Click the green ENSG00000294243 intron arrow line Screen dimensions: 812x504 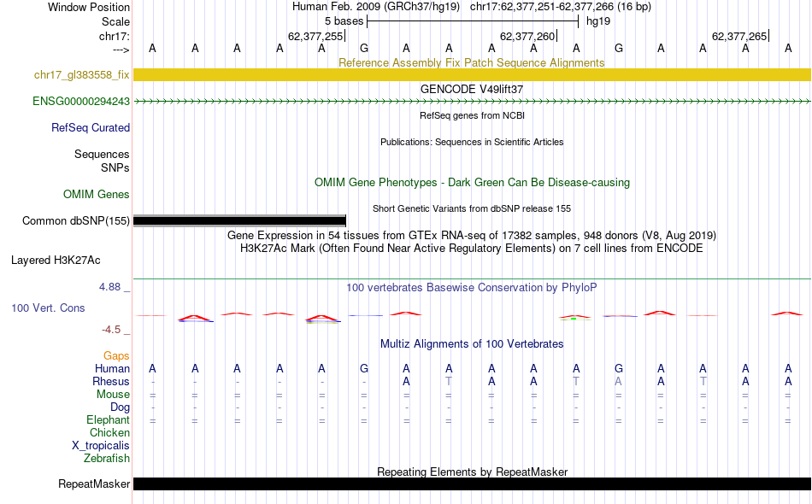tap(472, 102)
